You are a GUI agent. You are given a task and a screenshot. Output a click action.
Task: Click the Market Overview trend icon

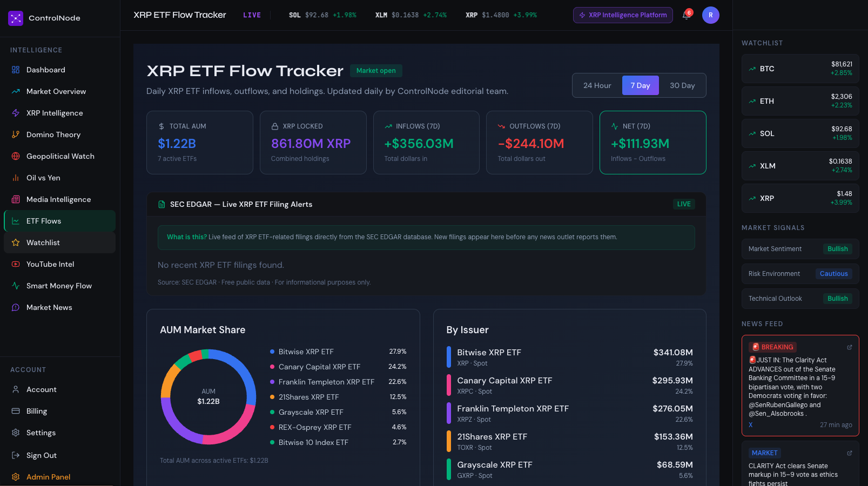tap(16, 91)
